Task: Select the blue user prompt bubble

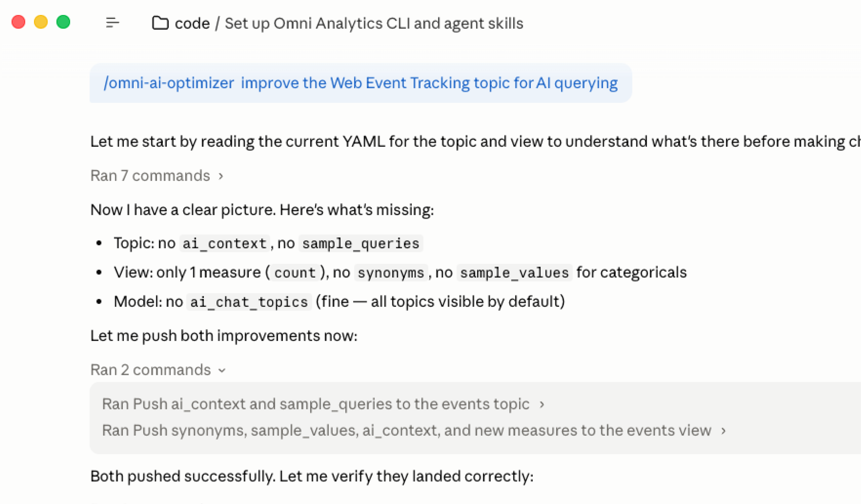Action: 361,83
